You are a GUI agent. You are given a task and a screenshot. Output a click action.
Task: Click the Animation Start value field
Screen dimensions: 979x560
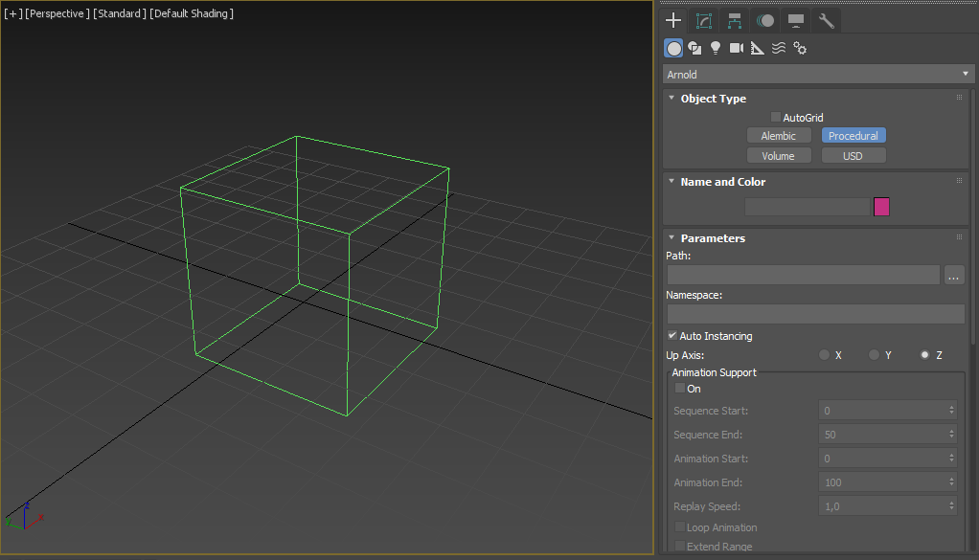[883, 459]
